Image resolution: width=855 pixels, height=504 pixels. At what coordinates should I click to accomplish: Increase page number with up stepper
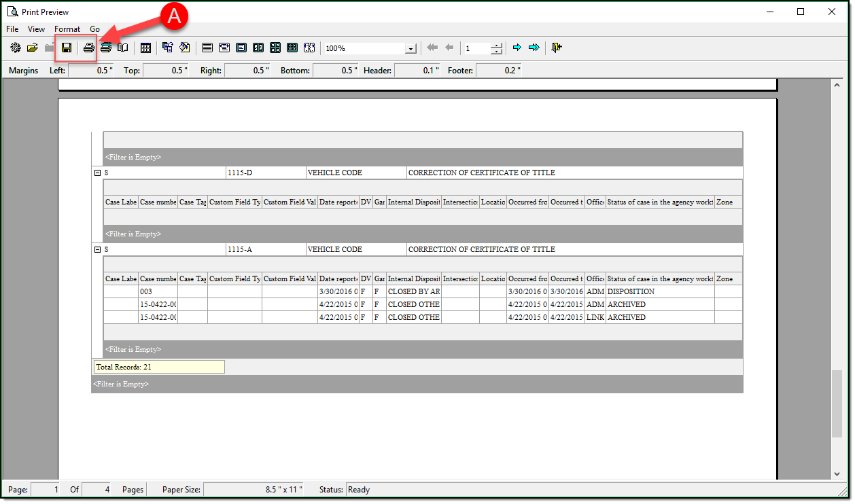497,45
